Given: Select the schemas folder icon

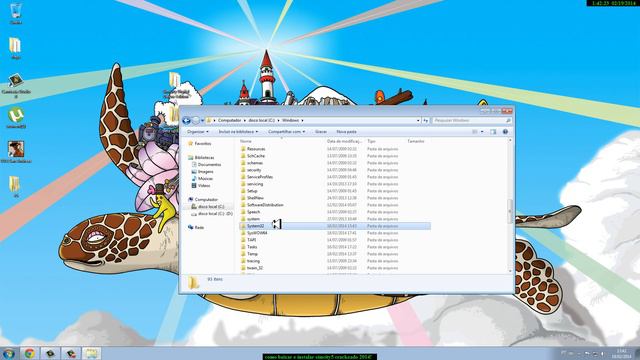Looking at the screenshot, I should 243,163.
